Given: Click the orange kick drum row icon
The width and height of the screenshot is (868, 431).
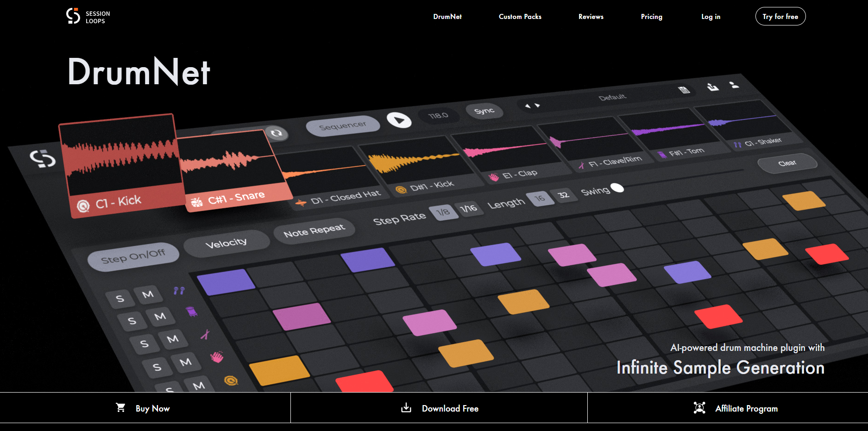Looking at the screenshot, I should click(x=231, y=381).
